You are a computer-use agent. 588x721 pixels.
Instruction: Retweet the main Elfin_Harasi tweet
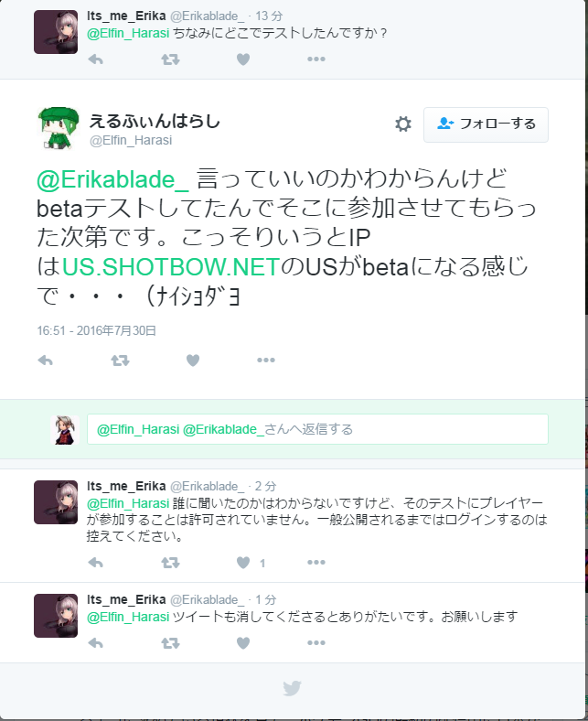click(120, 360)
